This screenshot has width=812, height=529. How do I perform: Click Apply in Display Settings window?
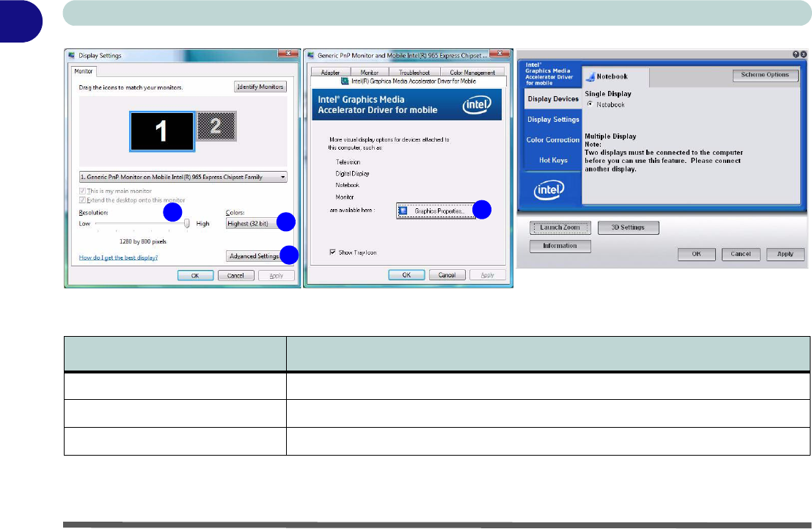pyautogui.click(x=277, y=276)
